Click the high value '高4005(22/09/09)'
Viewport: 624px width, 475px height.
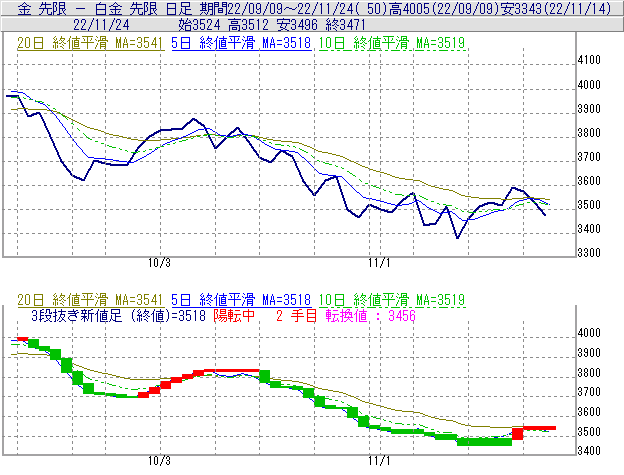444,8
